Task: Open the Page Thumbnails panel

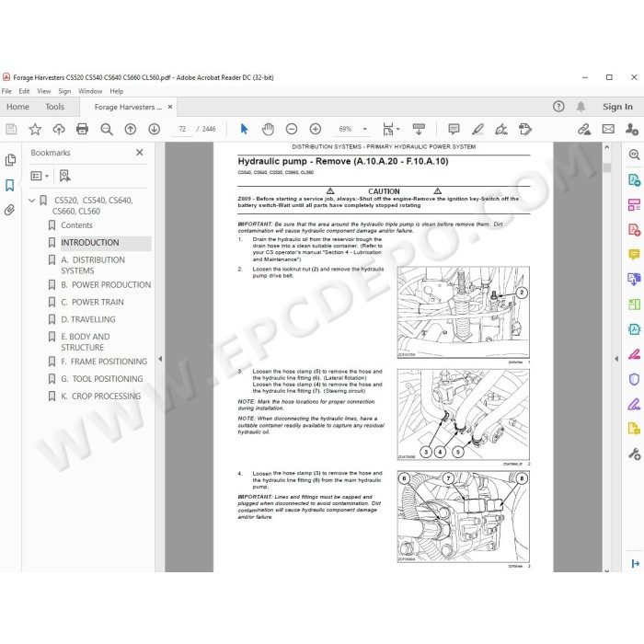Action: (x=10, y=160)
